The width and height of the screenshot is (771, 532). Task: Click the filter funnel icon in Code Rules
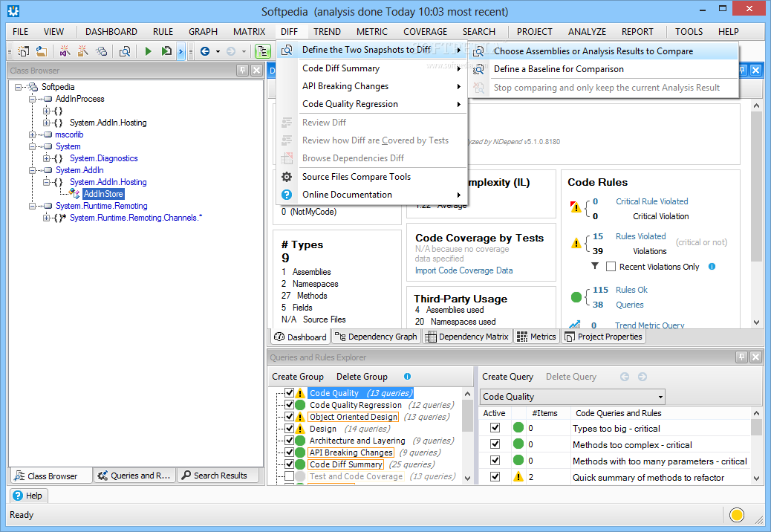point(595,266)
